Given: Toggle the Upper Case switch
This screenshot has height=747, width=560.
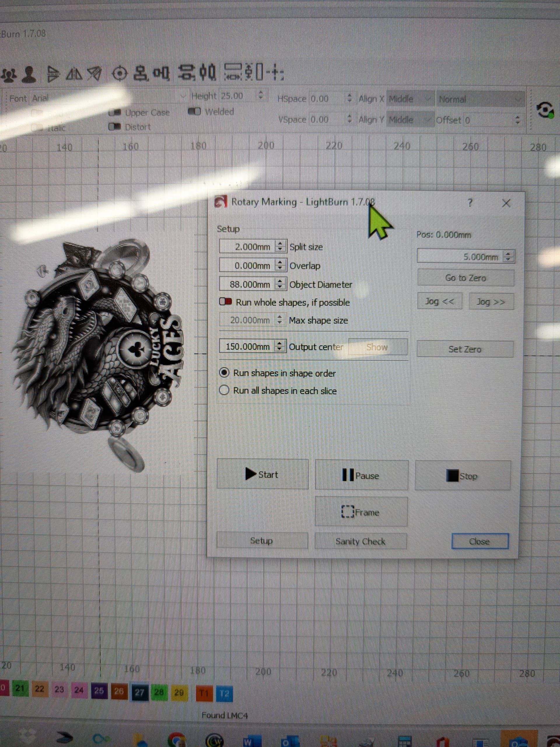Looking at the screenshot, I should [x=114, y=112].
